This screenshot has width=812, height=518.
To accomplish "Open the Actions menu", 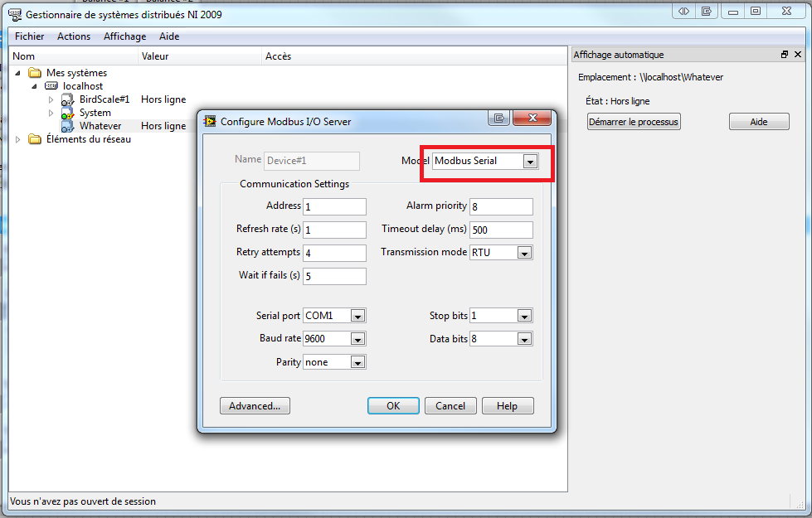I will point(74,36).
